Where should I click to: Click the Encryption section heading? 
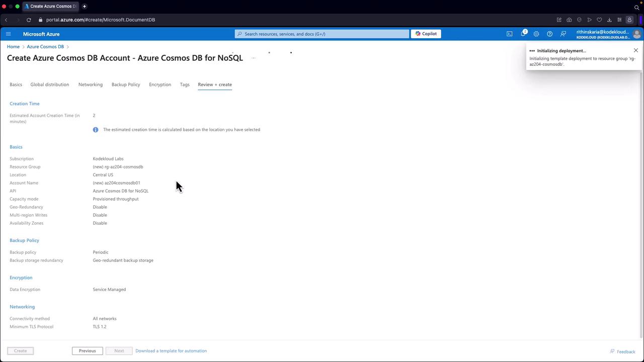(x=21, y=278)
